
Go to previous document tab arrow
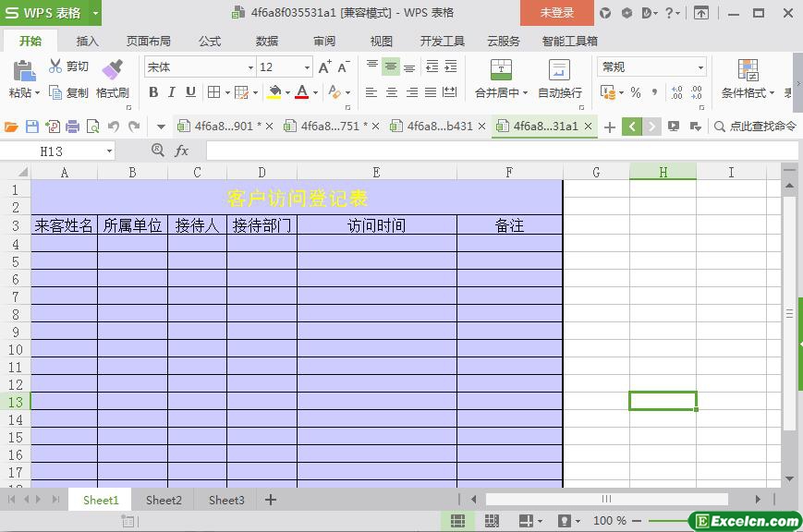(x=632, y=126)
